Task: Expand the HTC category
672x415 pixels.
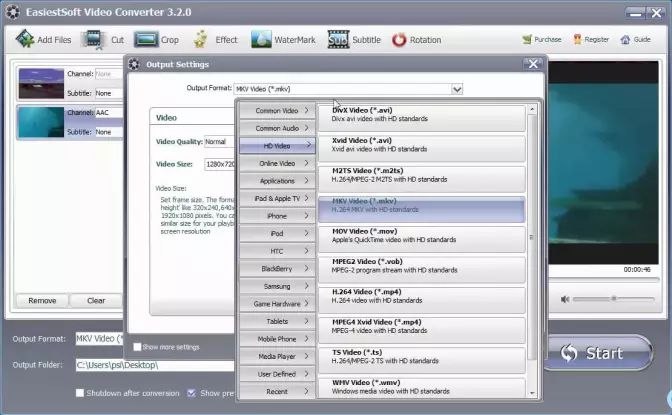Action: tap(277, 251)
